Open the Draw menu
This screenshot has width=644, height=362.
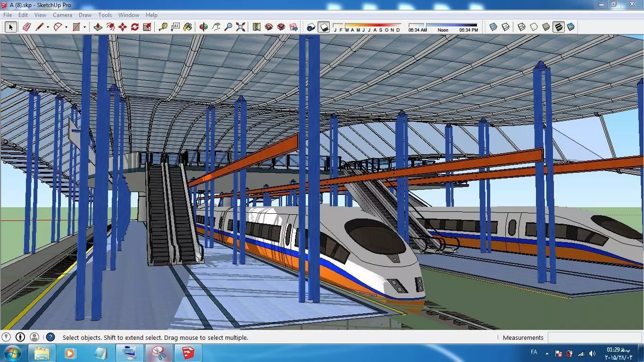point(85,15)
